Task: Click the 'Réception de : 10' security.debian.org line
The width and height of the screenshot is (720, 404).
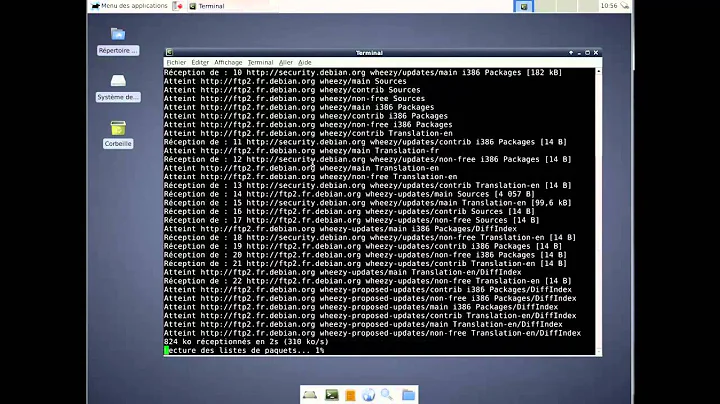Action: 363,73
